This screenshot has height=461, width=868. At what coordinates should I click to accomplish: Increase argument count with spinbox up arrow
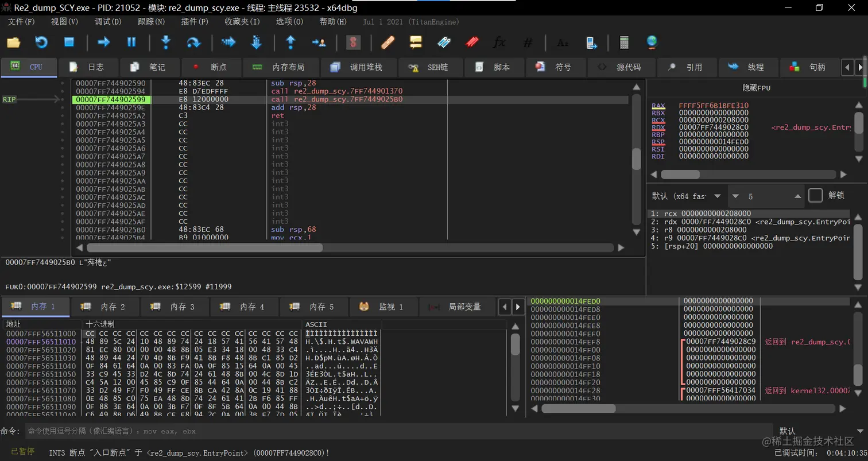(x=797, y=196)
